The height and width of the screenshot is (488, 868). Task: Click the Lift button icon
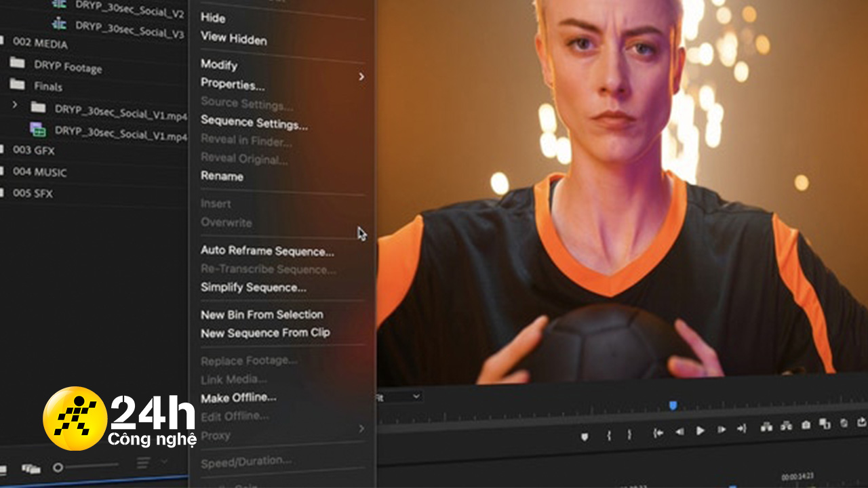tap(766, 427)
